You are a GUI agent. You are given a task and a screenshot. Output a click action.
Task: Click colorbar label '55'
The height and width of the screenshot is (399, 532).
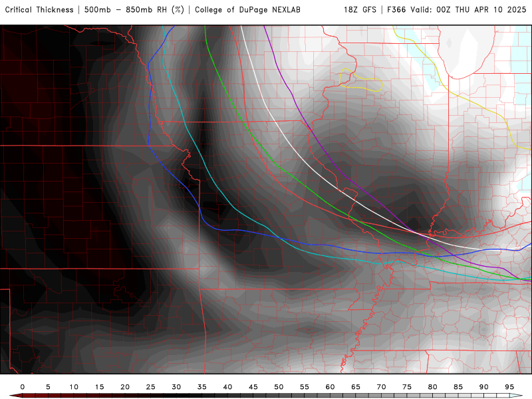point(305,387)
